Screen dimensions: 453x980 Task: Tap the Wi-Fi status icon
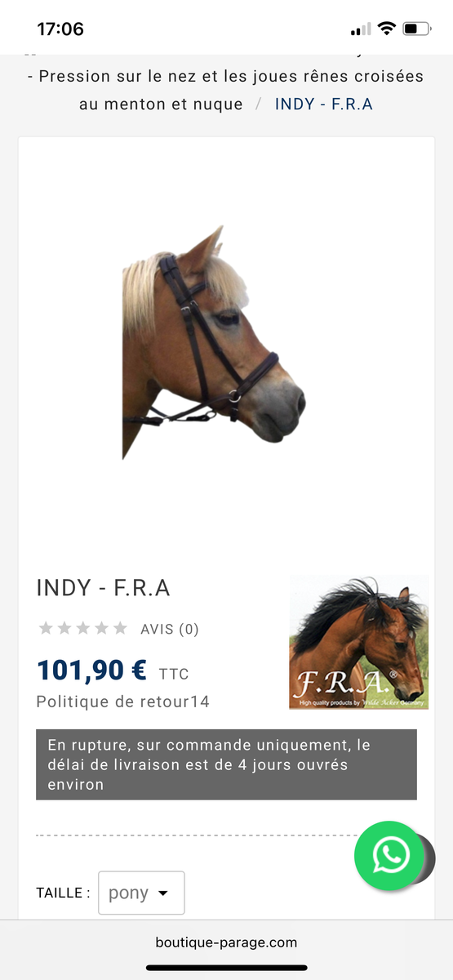coord(386,29)
